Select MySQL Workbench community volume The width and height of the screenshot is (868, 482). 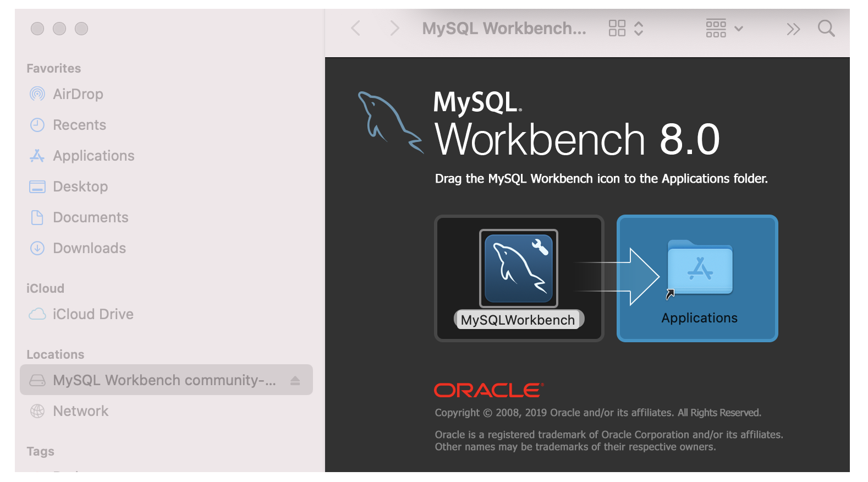(x=166, y=380)
